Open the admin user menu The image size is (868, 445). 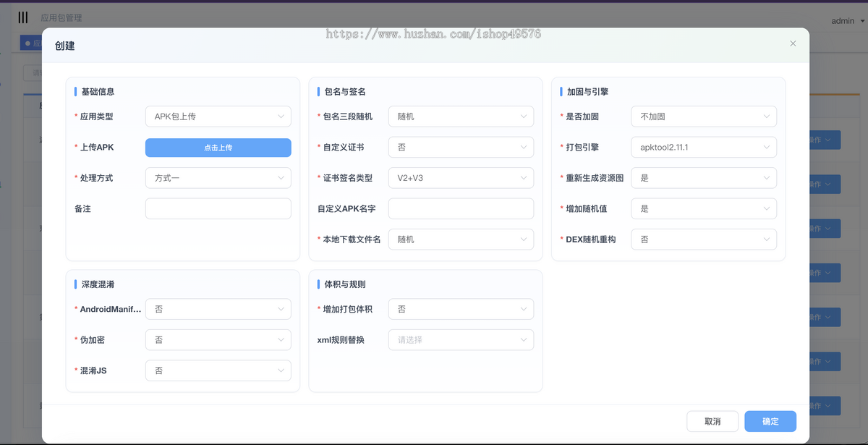click(848, 21)
